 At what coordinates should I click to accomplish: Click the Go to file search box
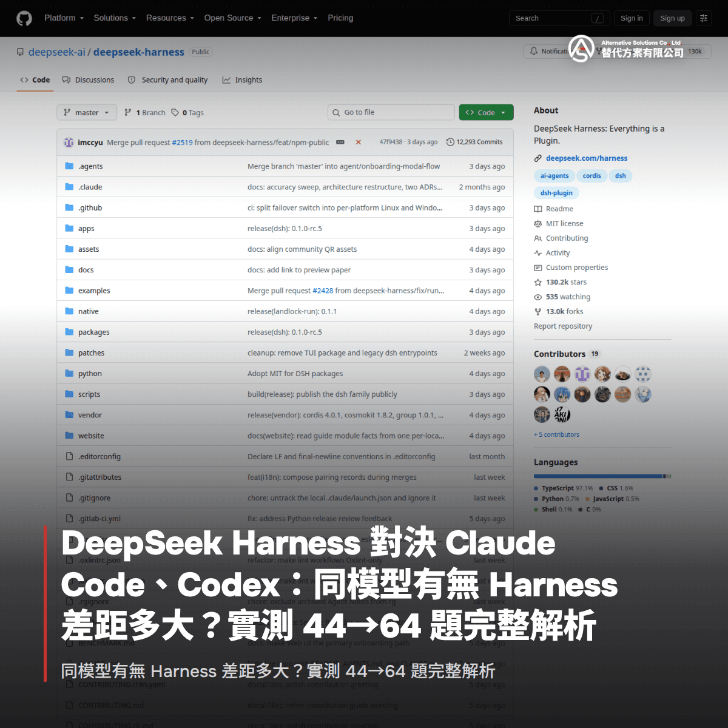click(x=391, y=112)
